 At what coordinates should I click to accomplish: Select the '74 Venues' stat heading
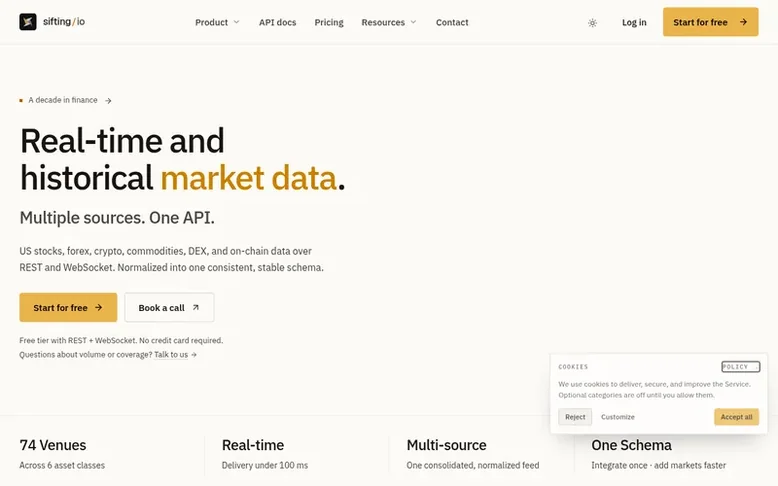53,445
